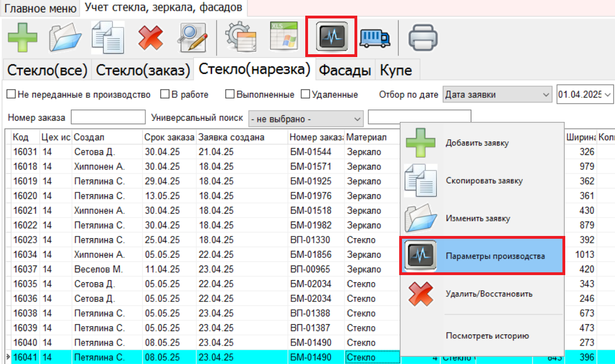The width and height of the screenshot is (615, 364).
Task: Open production parameters monitor icon in toolbar
Action: (332, 37)
